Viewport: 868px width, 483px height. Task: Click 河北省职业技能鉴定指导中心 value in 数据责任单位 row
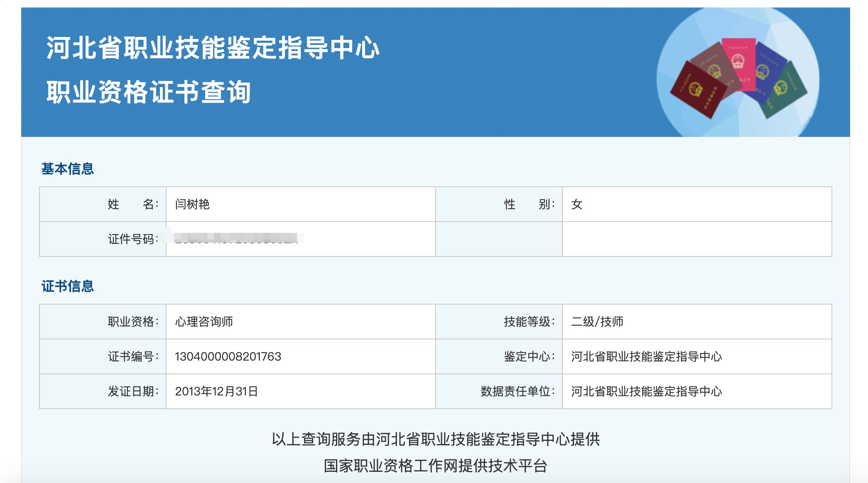coord(647,391)
